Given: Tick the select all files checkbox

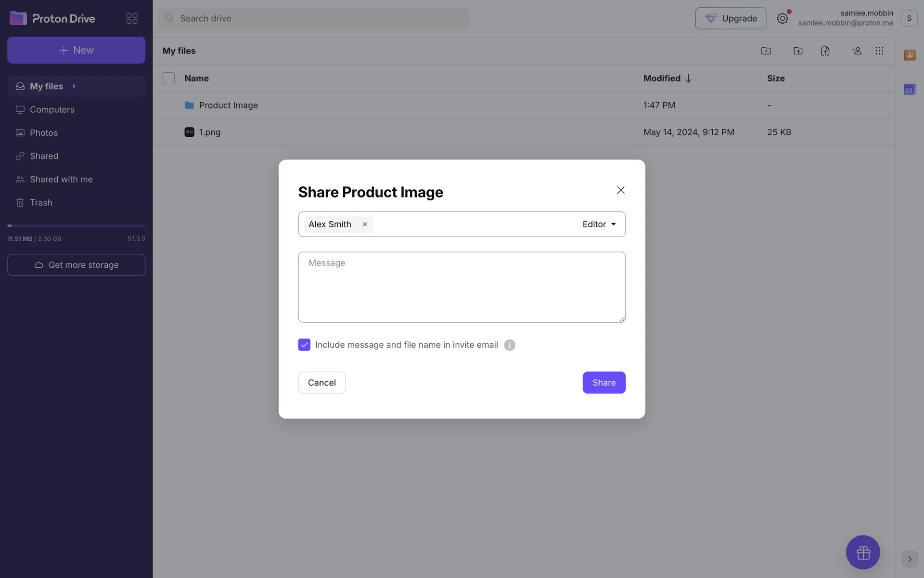Looking at the screenshot, I should click(x=168, y=79).
